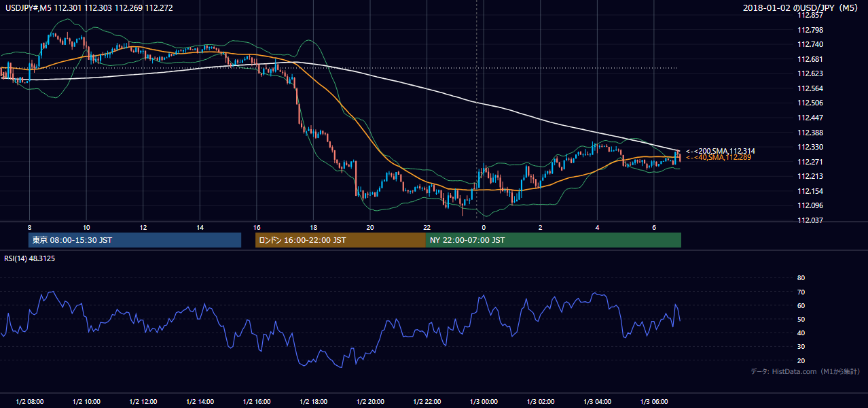Click price axis value 112.271
Image resolution: width=868 pixels, height=408 pixels.
[810, 162]
